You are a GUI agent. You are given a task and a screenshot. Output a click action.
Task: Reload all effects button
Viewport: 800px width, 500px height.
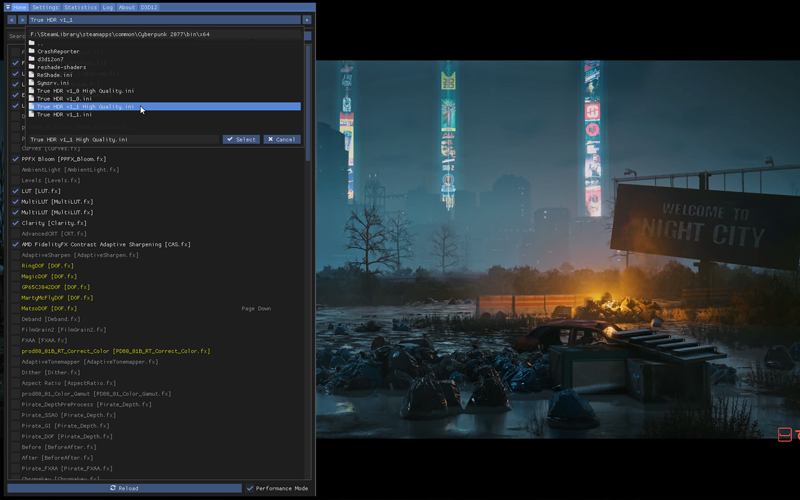124,488
